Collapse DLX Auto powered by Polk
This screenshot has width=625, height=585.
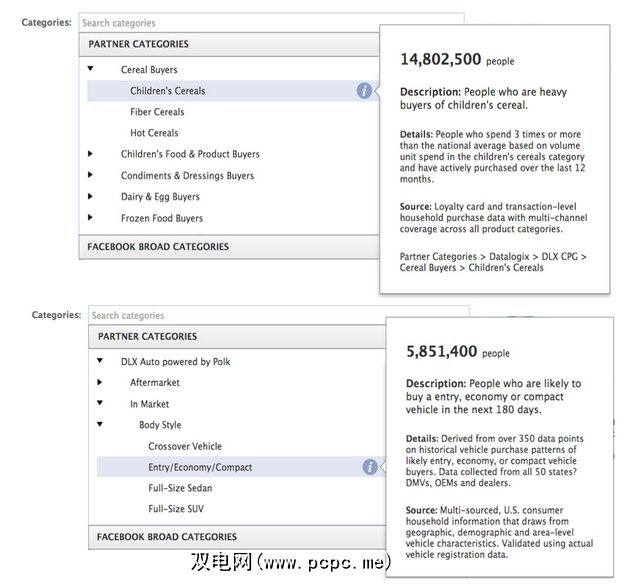point(100,361)
